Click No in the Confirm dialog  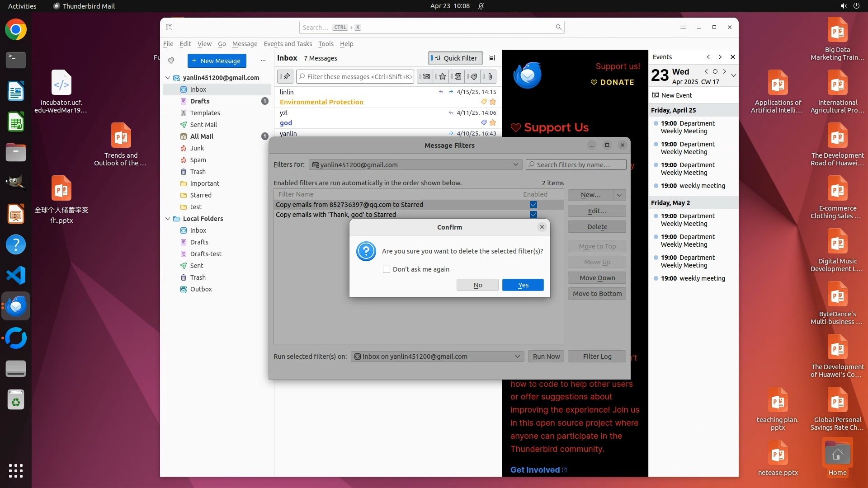[x=477, y=285]
